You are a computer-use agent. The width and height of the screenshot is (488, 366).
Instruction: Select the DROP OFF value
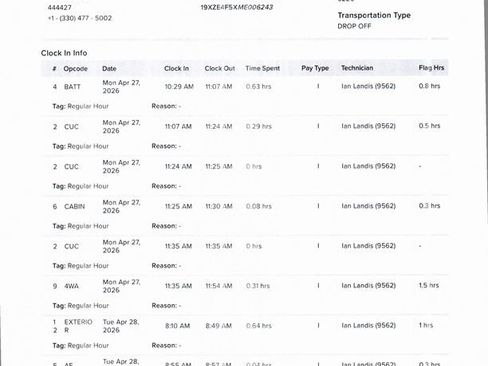[x=354, y=26]
